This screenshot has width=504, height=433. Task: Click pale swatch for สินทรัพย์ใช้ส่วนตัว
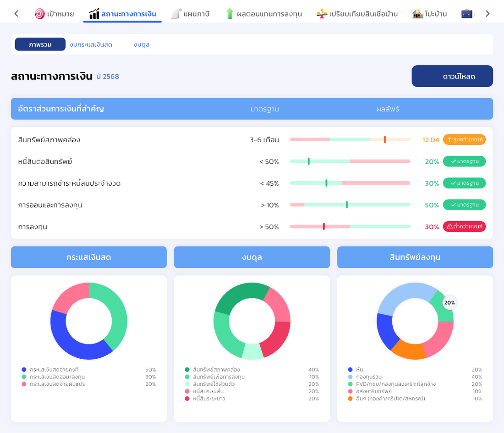tap(187, 384)
